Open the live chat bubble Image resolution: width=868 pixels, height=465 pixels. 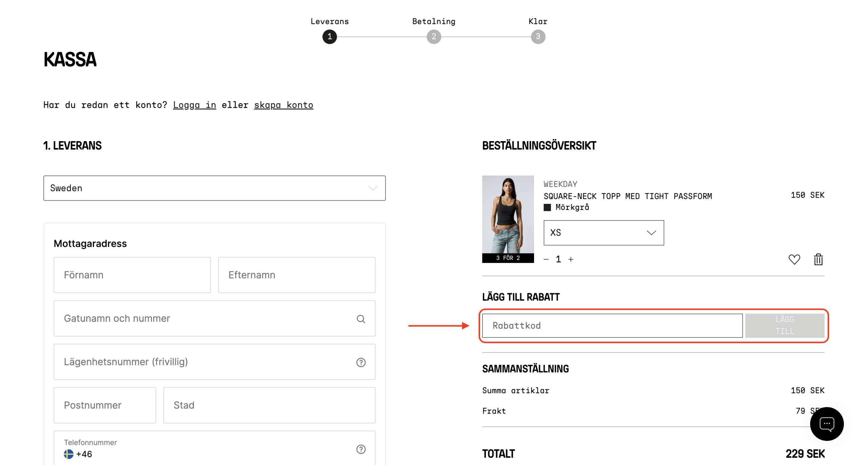(x=826, y=424)
